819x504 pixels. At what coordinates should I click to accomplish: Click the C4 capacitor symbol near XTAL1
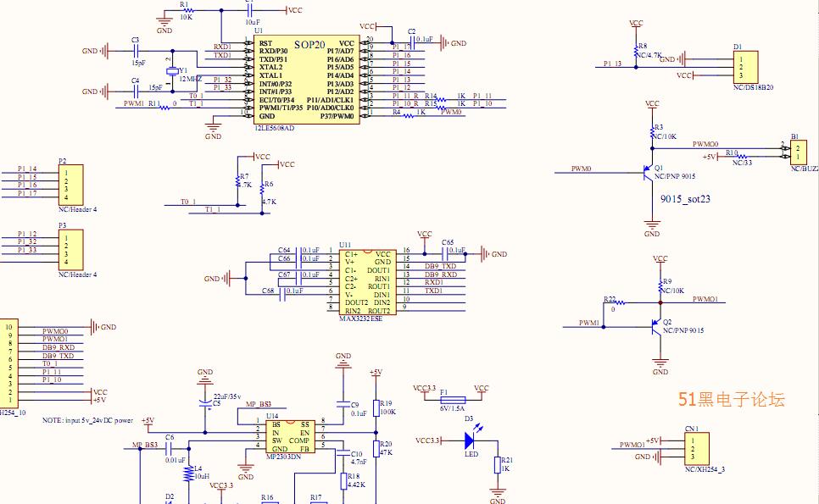coord(136,91)
